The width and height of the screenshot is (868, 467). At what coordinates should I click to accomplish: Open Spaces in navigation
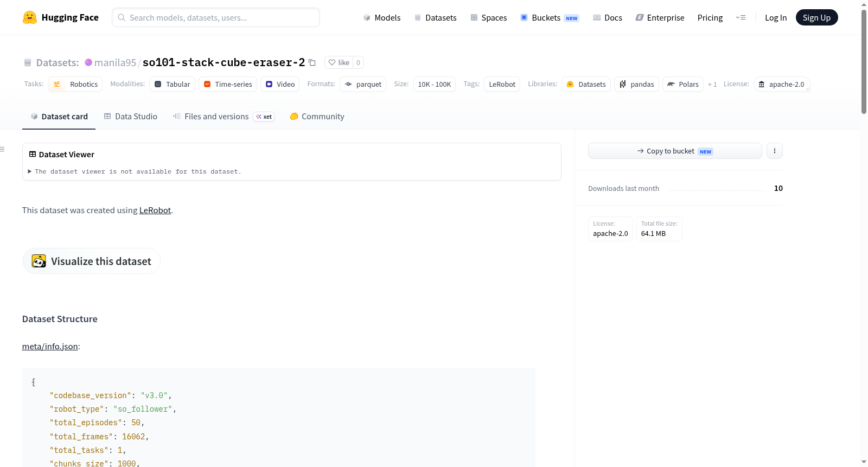(488, 17)
